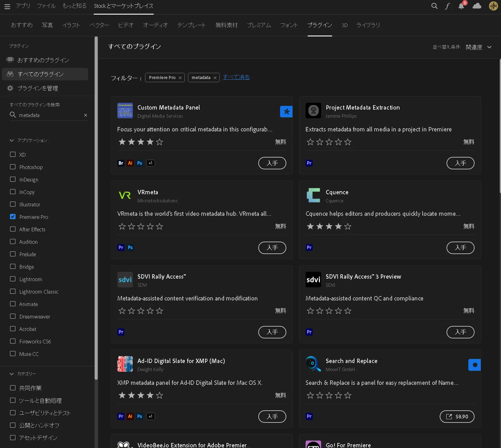Check the ツールと自動処理 category checkbox
The height and width of the screenshot is (448, 501).
[x=13, y=400]
